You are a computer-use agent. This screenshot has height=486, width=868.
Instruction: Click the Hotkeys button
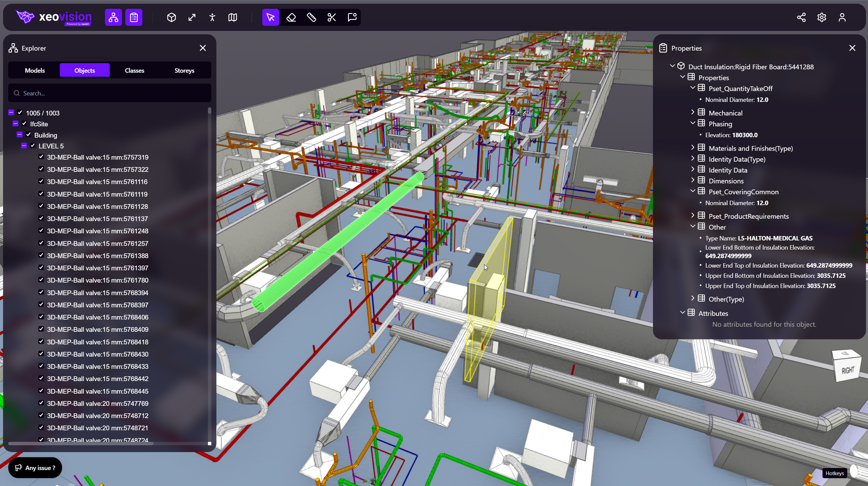click(834, 473)
